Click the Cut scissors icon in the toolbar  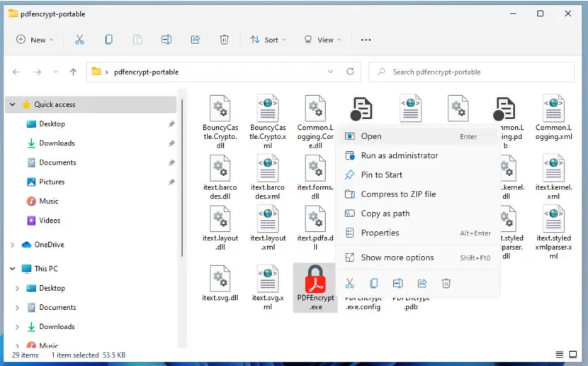pyautogui.click(x=79, y=40)
